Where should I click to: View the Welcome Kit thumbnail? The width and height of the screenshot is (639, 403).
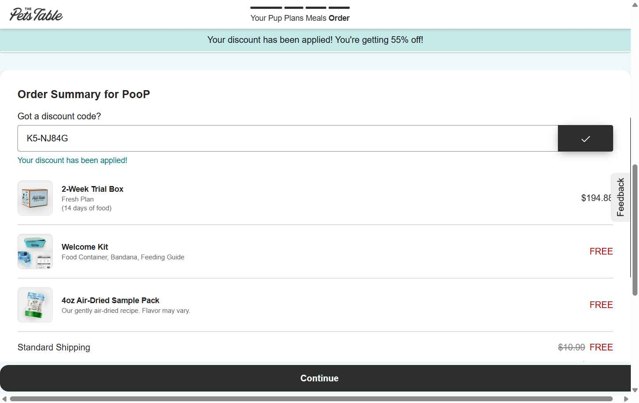(x=35, y=251)
